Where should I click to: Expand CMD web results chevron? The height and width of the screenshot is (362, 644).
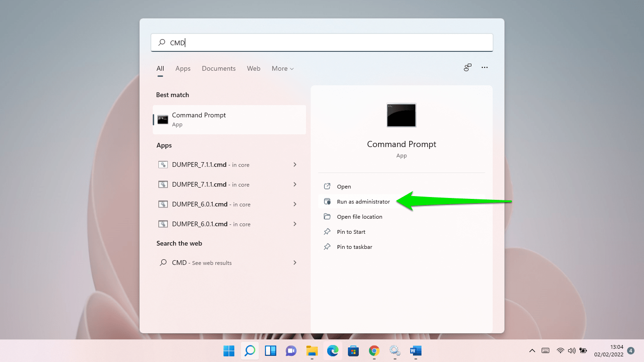click(x=295, y=263)
